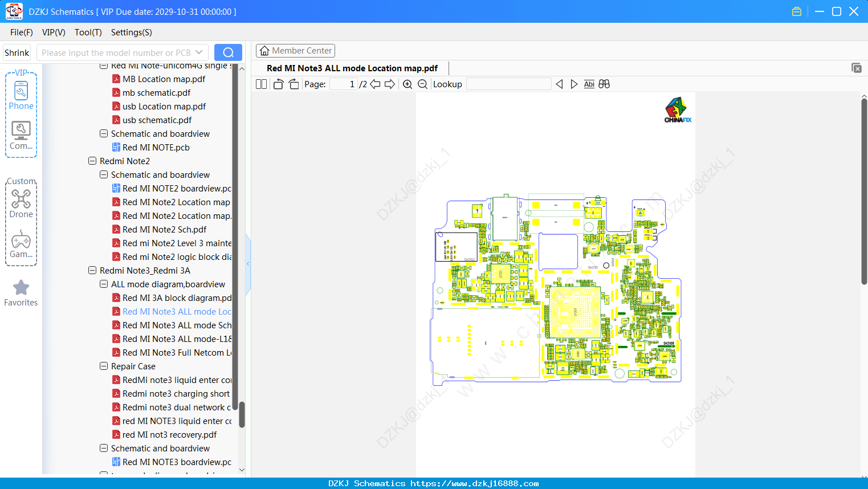Collapse the Schematic and boardview folder above Red MI NOTE3 boardview
Viewport: 868px width, 489px height.
[x=104, y=449]
